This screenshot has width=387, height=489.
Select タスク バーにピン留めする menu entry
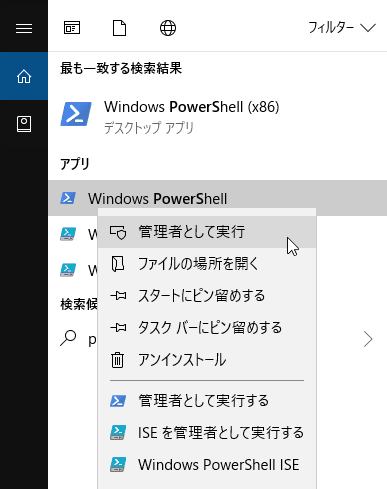tap(207, 328)
